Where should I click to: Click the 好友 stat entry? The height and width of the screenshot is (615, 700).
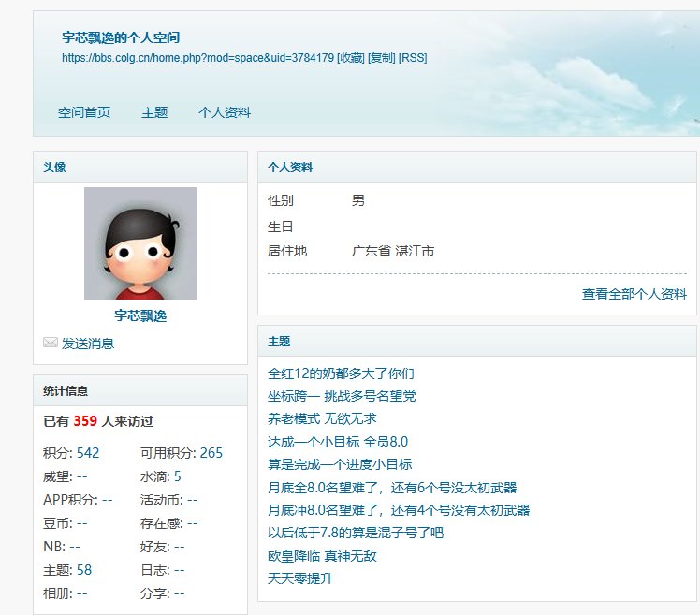point(163,547)
